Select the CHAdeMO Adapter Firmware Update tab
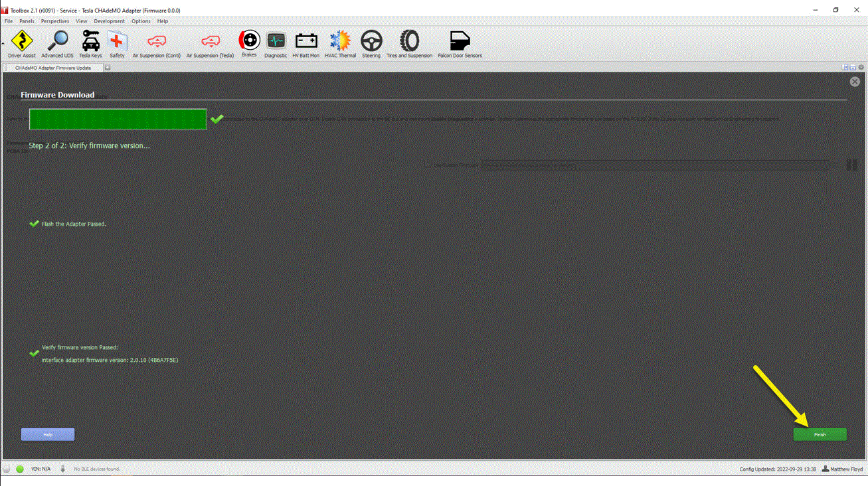Image resolution: width=868 pixels, height=486 pixels. coord(53,68)
